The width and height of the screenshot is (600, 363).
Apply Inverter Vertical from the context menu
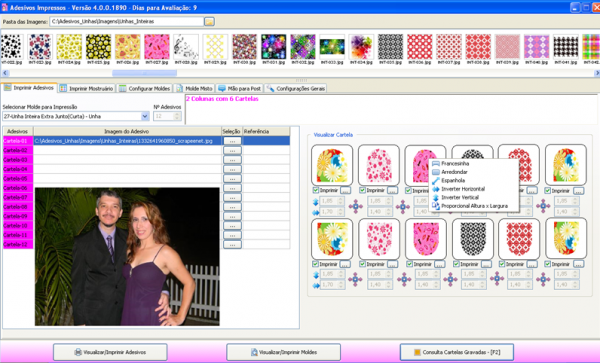460,197
